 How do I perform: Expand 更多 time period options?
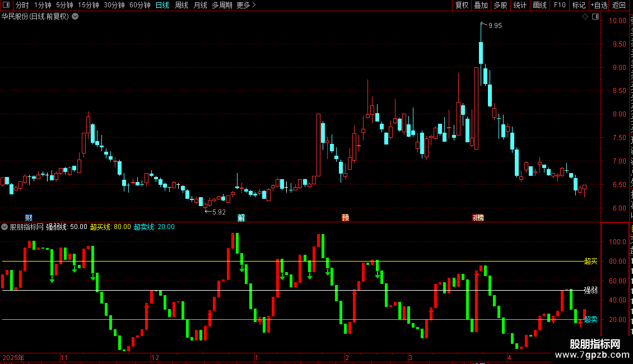(x=246, y=5)
